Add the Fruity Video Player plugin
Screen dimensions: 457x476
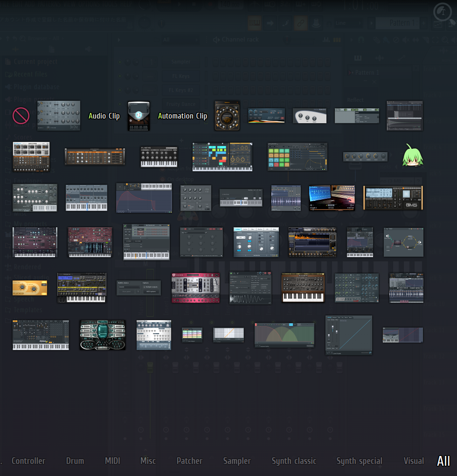[x=332, y=197]
